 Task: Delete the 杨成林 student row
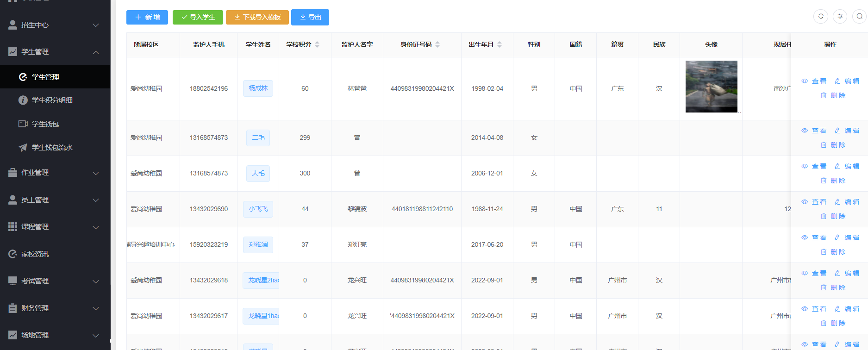[x=833, y=95]
